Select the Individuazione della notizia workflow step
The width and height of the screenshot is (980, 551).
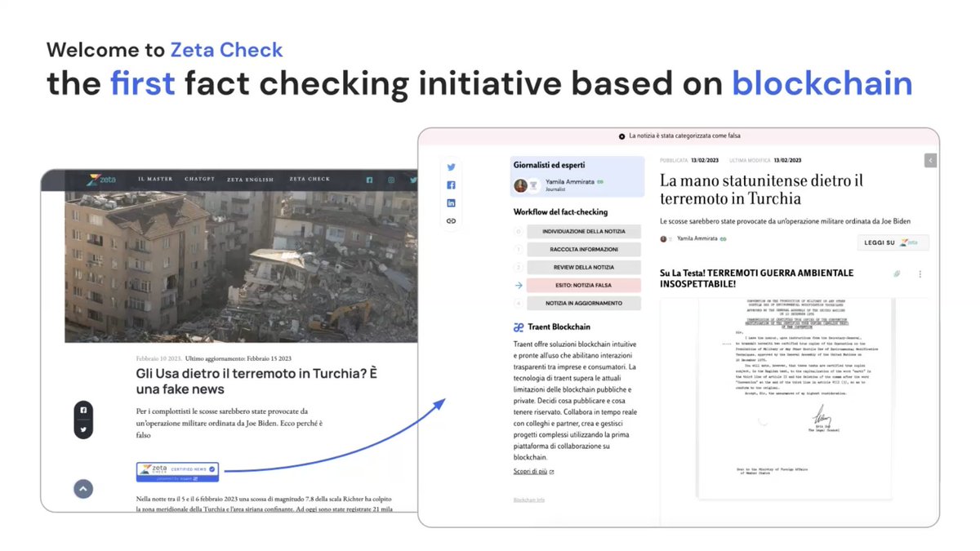point(584,232)
